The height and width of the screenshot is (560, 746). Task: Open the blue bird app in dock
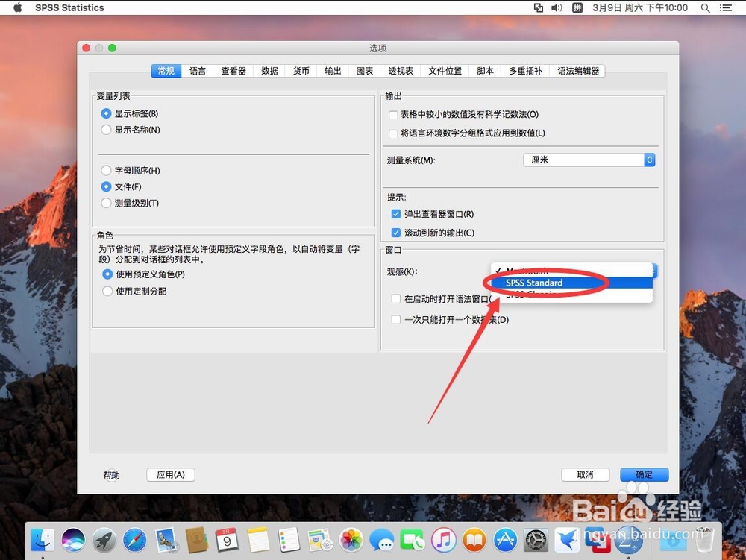coord(567,540)
